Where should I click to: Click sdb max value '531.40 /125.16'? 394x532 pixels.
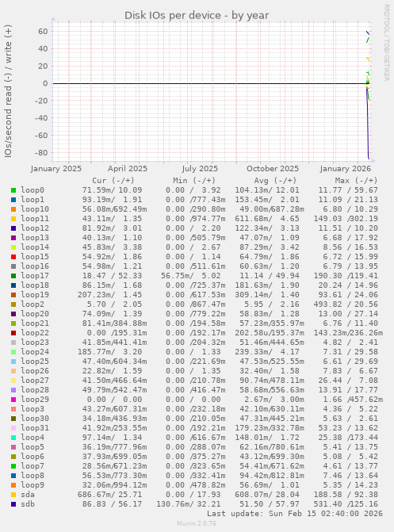346,504
